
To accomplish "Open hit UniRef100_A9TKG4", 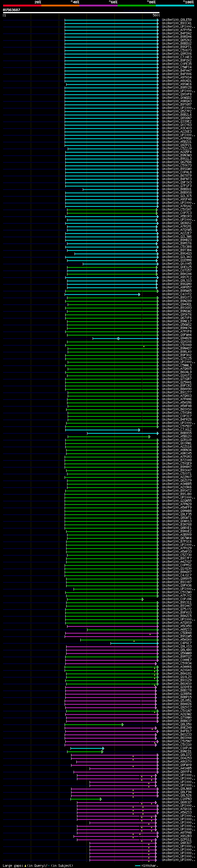I will click(x=177, y=78).
